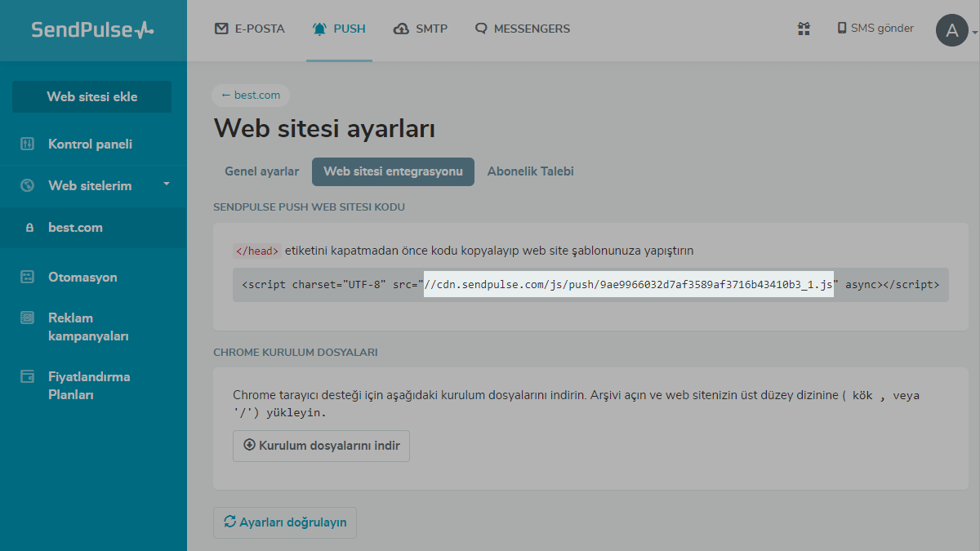Image resolution: width=980 pixels, height=551 pixels.
Task: Click the download icon on Kurulum button
Action: pyautogui.click(x=249, y=445)
